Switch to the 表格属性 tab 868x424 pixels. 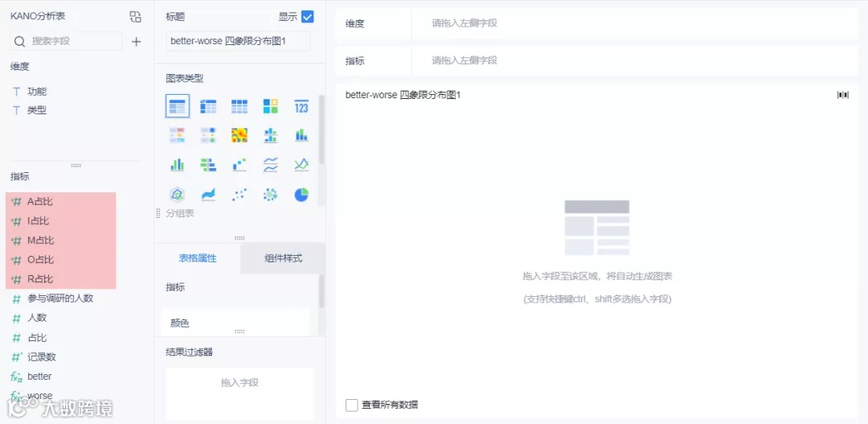coord(198,258)
